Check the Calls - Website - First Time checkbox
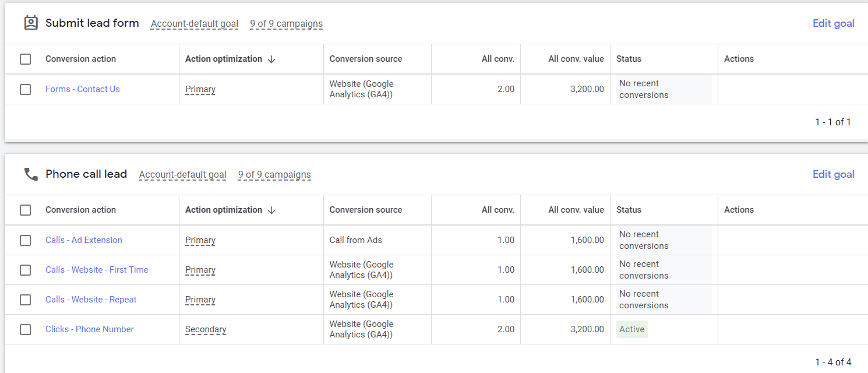Viewport: 868px width, 373px height. coord(25,270)
